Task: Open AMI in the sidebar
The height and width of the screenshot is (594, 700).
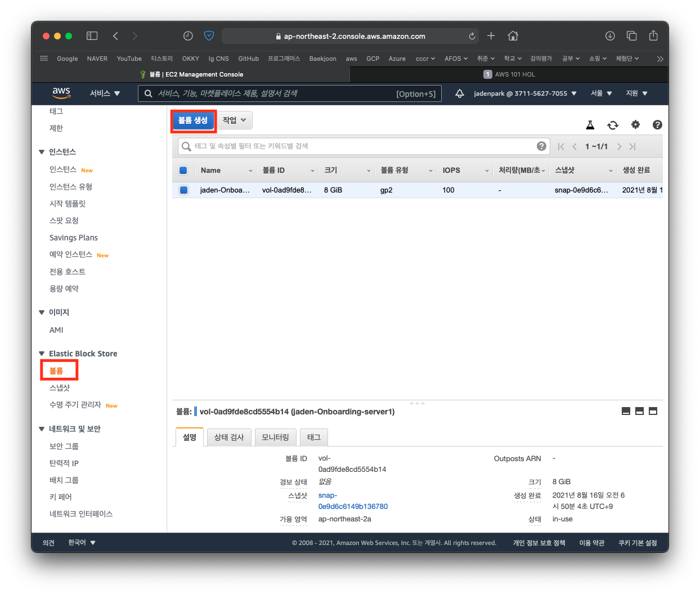Action: click(56, 330)
